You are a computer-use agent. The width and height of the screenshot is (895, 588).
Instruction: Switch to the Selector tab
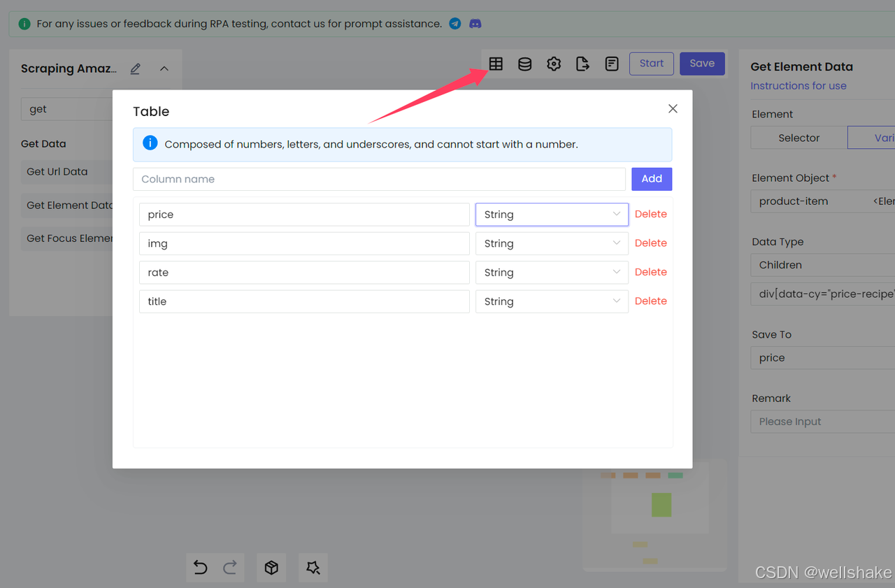coord(799,138)
